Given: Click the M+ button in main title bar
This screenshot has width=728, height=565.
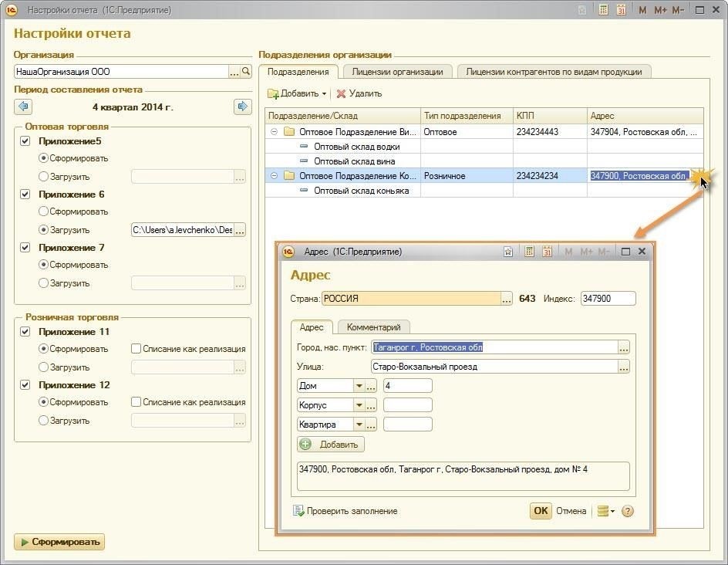Looking at the screenshot, I should [x=660, y=10].
